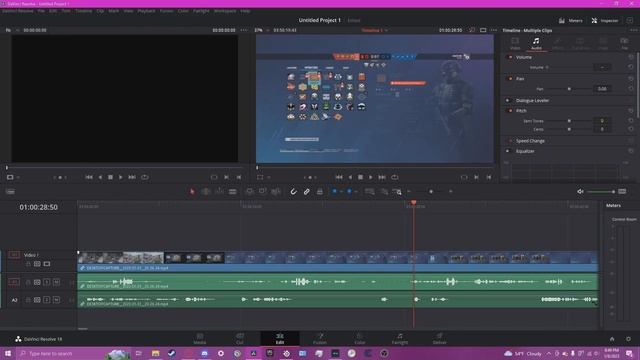640x360 pixels.
Task: Switch to the Inspector Video tab
Action: pos(515,43)
